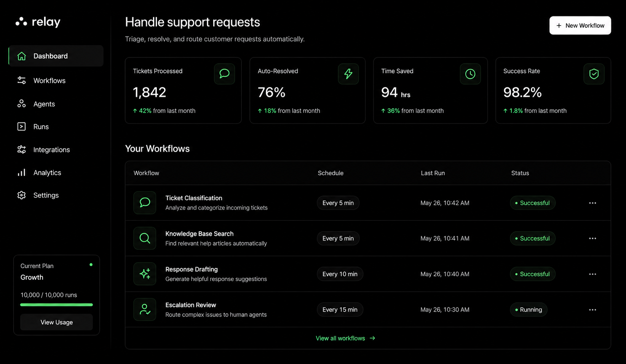Click the 1,842 tickets processed value

point(149,92)
